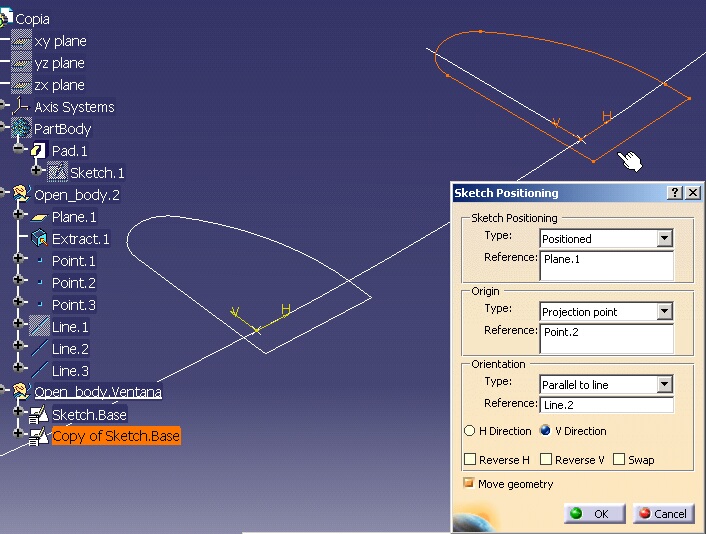Screen dimensions: 706x534
Task: Click the Origin Reference field Point.2
Action: click(606, 337)
